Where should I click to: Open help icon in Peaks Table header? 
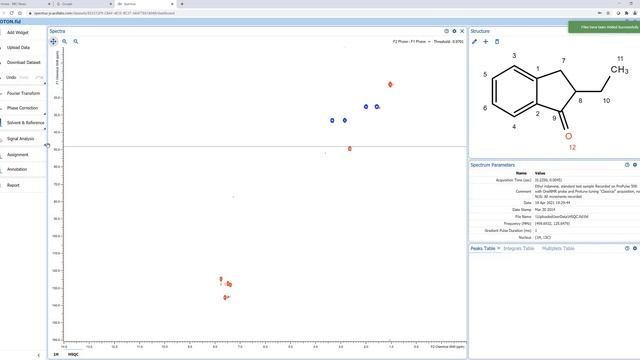pos(627,248)
